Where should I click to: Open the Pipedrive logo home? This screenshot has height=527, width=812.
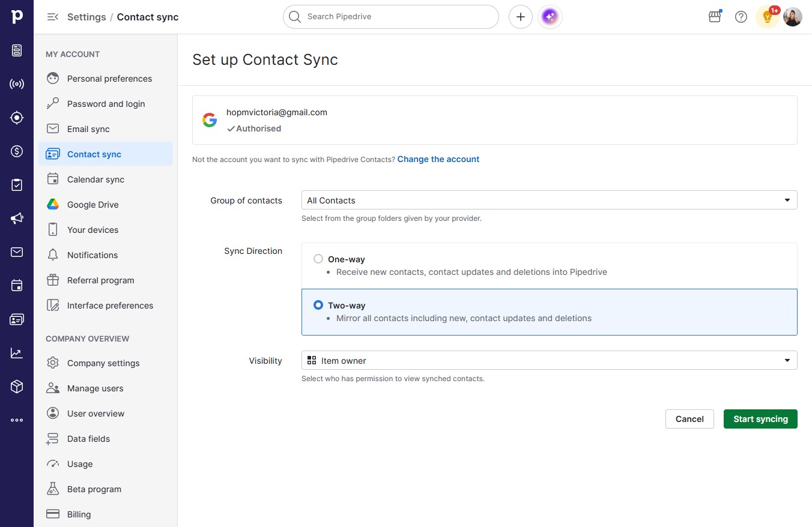(17, 17)
